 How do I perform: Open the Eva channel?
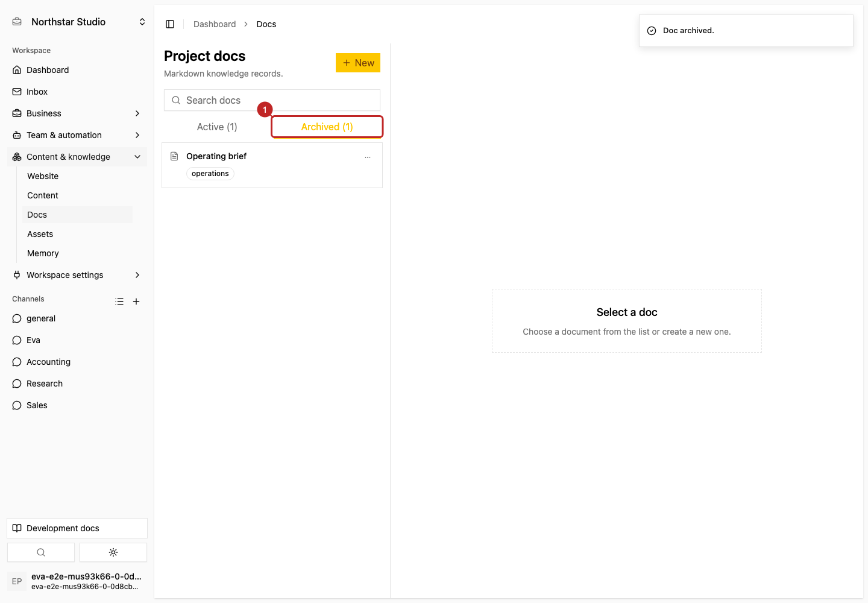[77, 340]
